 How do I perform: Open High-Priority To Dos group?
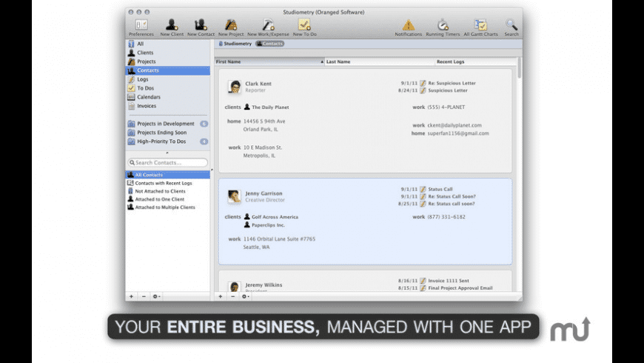point(161,141)
